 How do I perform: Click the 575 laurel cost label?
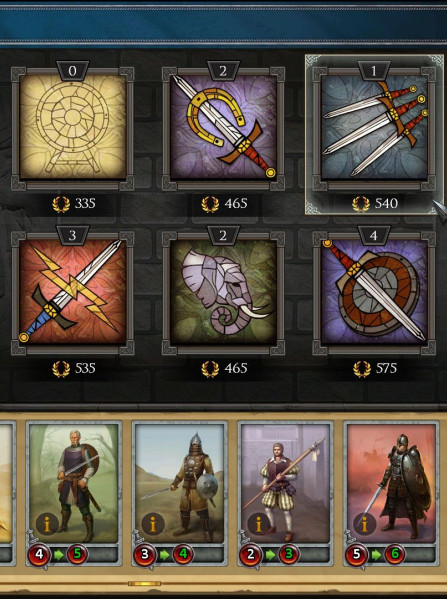(x=375, y=369)
